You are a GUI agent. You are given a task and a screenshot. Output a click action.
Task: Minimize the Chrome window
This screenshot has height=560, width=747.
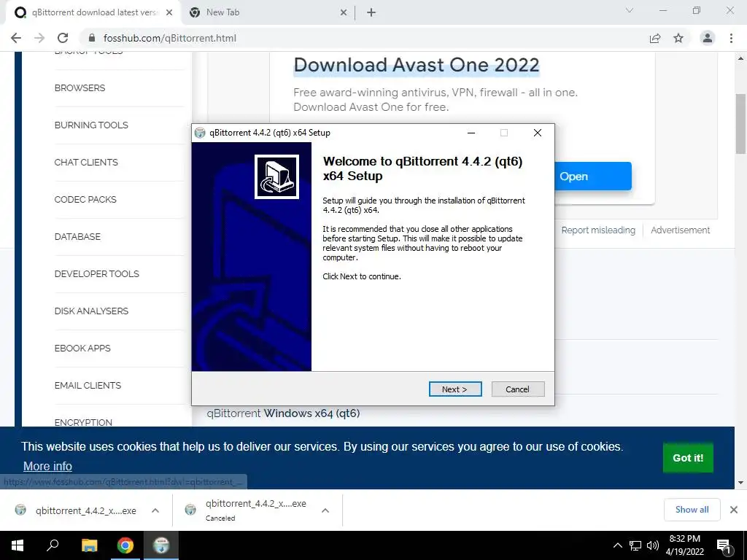[662, 10]
